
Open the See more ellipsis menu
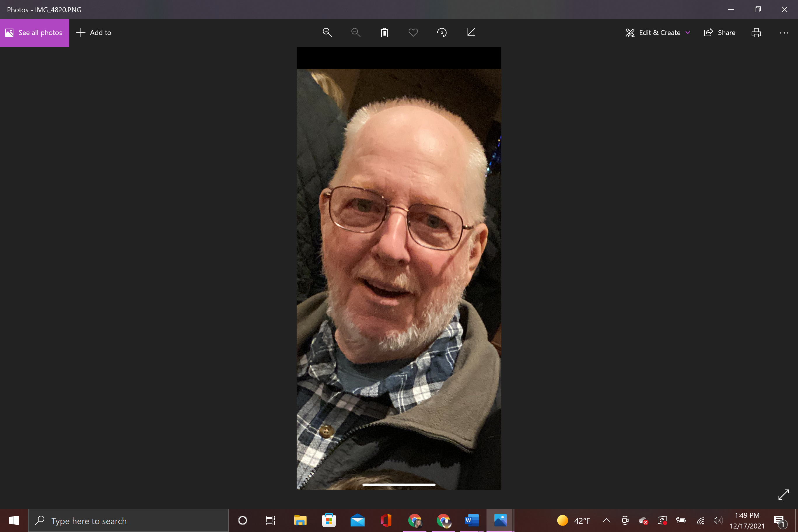784,33
